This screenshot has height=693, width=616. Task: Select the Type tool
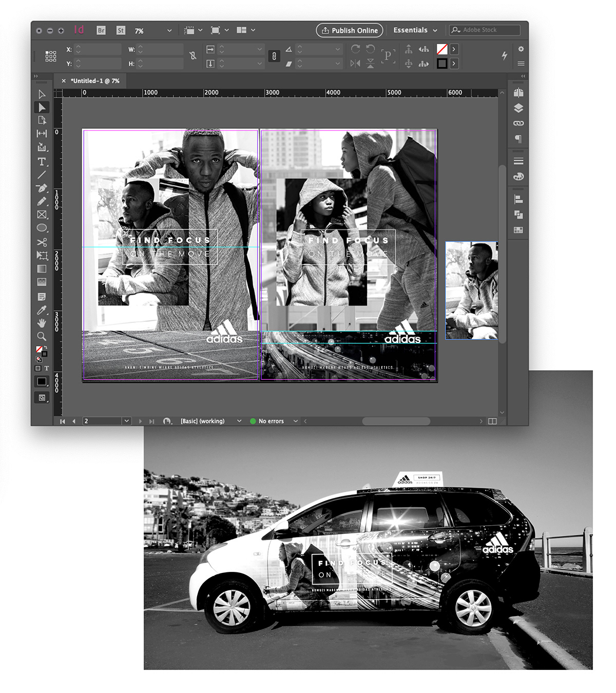[x=42, y=162]
